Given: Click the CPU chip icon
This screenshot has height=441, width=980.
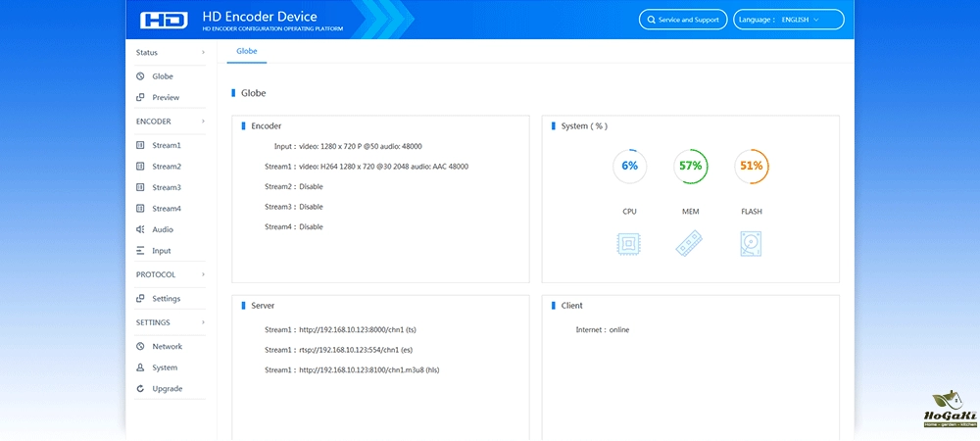Looking at the screenshot, I should click(x=629, y=243).
